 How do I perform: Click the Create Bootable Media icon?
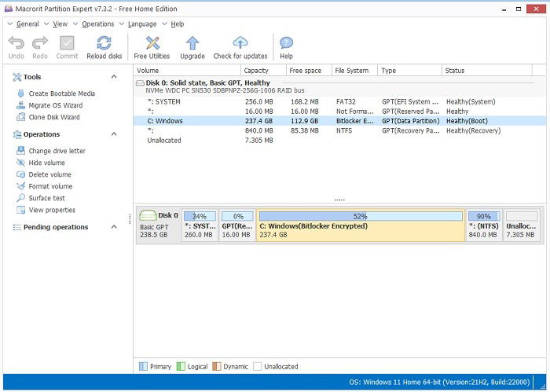[x=20, y=93]
